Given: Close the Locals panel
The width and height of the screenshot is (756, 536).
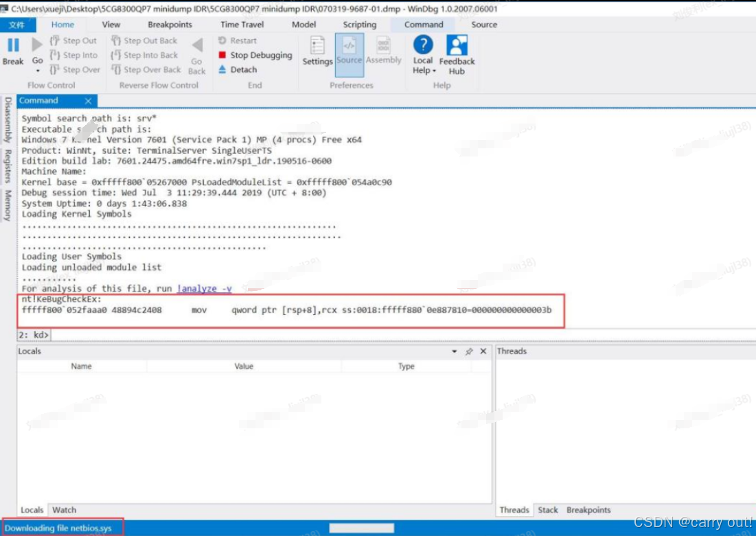Looking at the screenshot, I should [x=483, y=351].
